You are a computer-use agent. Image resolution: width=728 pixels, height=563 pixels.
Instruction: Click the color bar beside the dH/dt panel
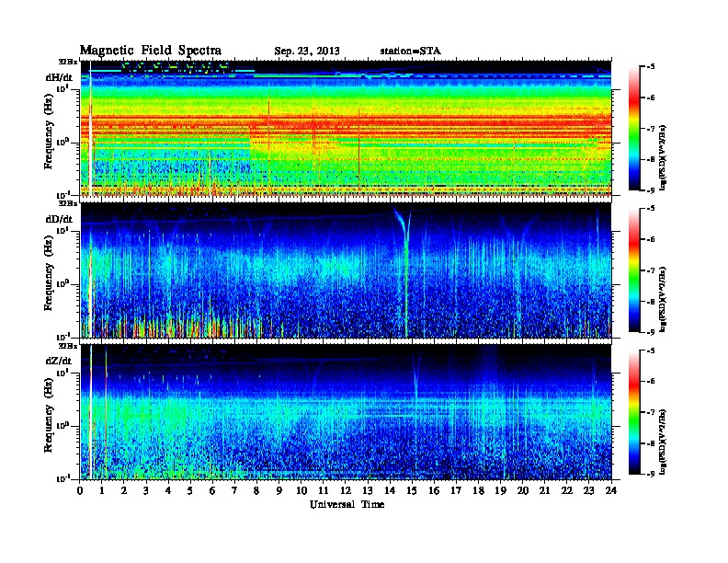coord(633,129)
